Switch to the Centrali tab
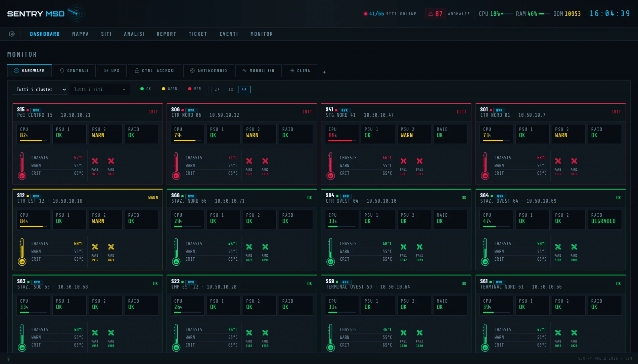The height and width of the screenshot is (364, 638). pos(74,71)
